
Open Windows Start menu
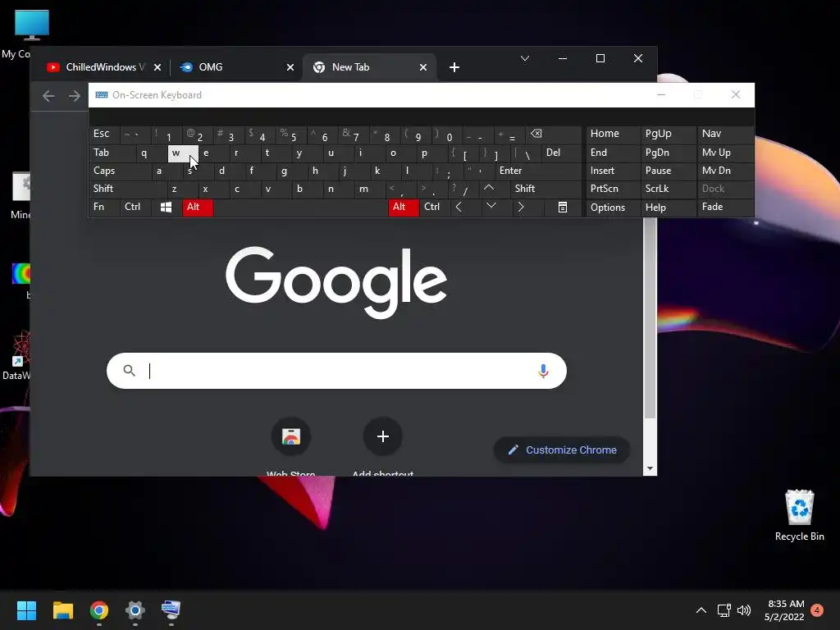point(26,610)
